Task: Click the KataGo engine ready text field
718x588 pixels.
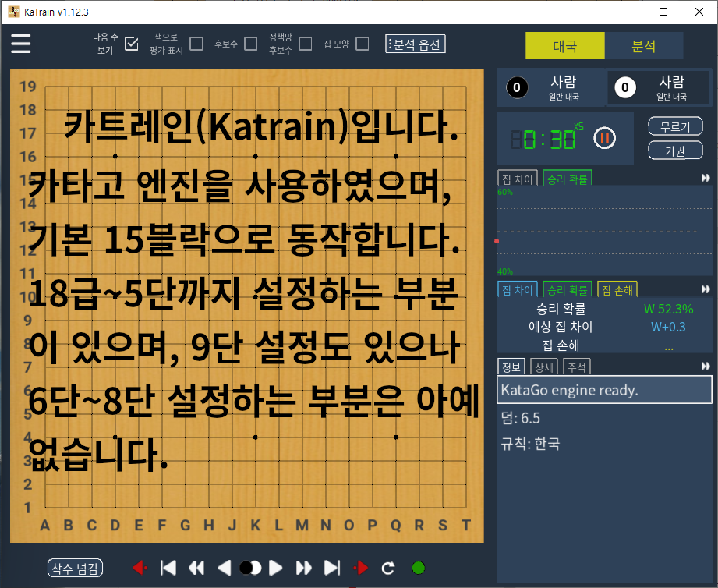Action: coord(604,390)
